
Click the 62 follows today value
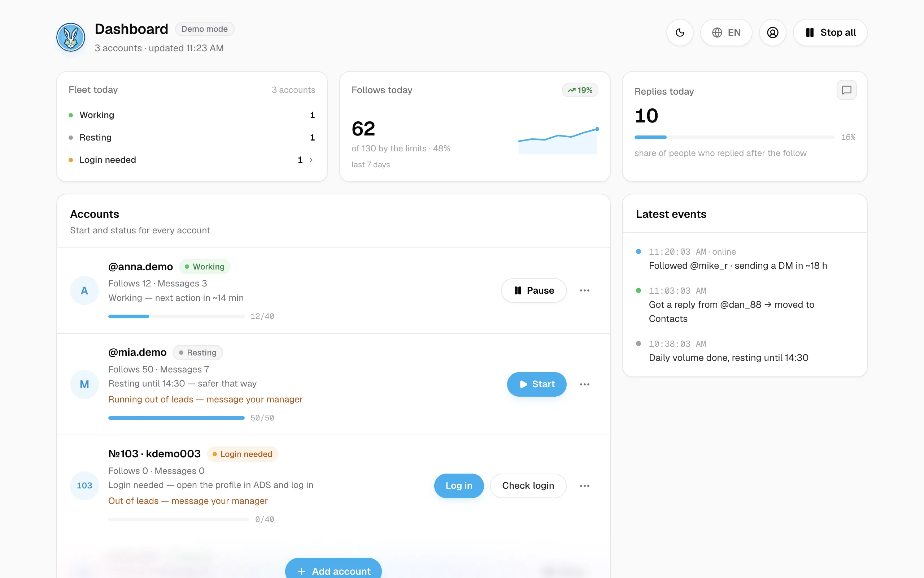point(363,129)
